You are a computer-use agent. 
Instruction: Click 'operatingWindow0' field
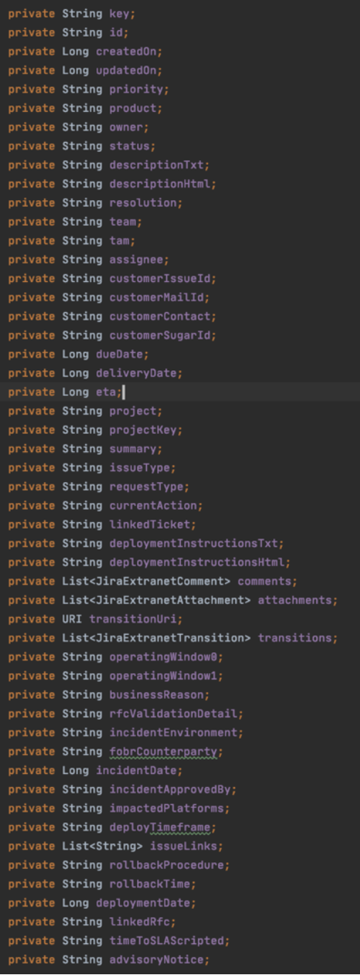pos(163,656)
